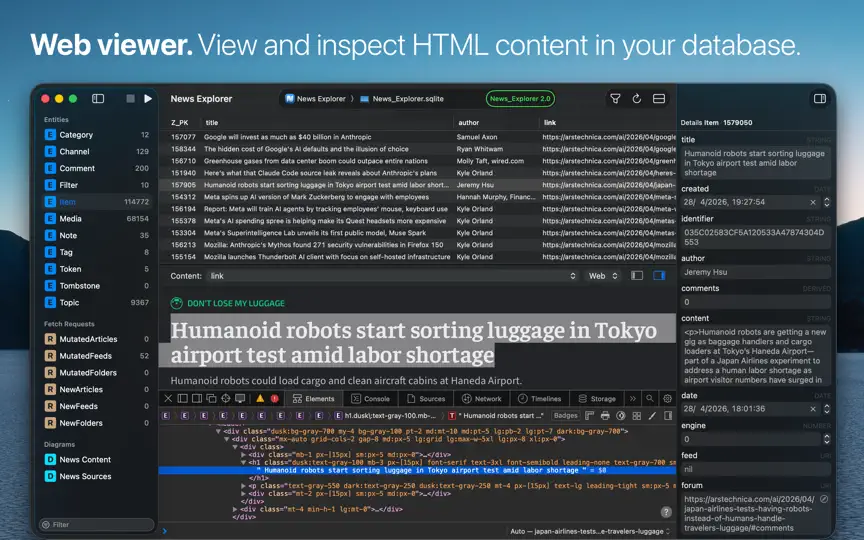Screen dimensions: 864x540
Task: Click the refresh reload icon
Action: [636, 99]
